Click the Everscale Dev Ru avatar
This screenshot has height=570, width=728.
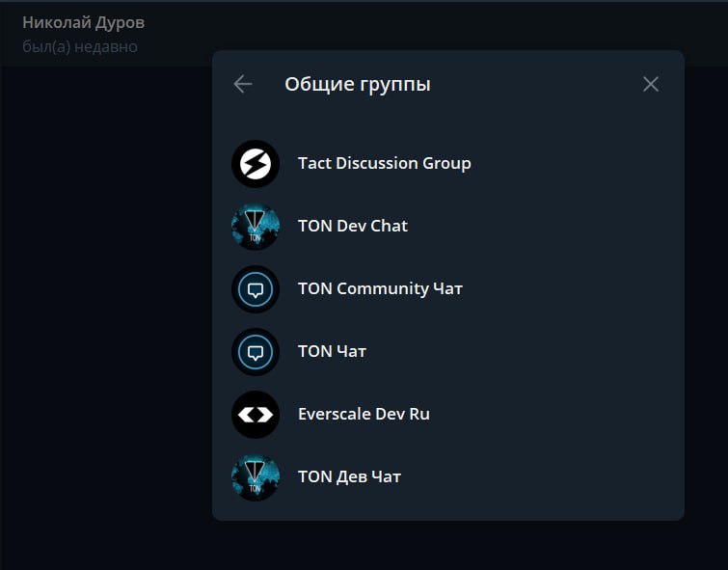coord(256,415)
